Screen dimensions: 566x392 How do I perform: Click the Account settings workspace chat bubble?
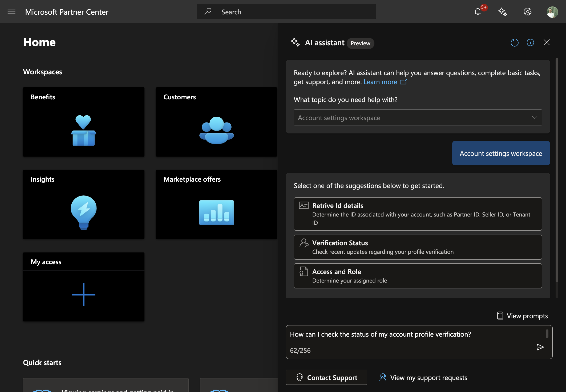[x=501, y=153]
